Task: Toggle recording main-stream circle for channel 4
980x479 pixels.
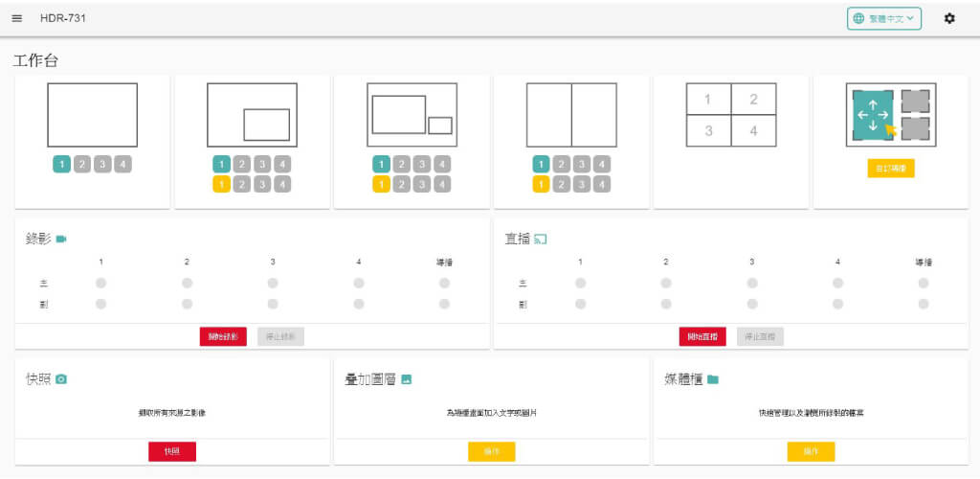Action: pyautogui.click(x=359, y=284)
